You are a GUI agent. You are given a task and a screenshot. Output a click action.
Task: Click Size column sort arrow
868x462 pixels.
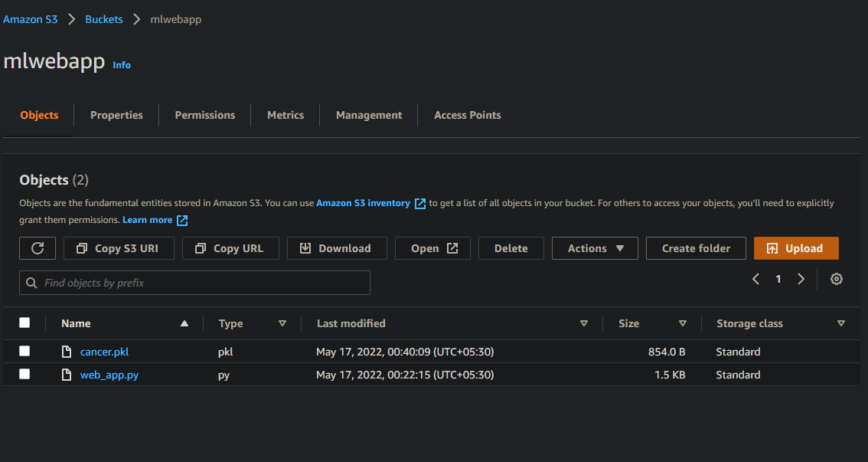coord(683,323)
